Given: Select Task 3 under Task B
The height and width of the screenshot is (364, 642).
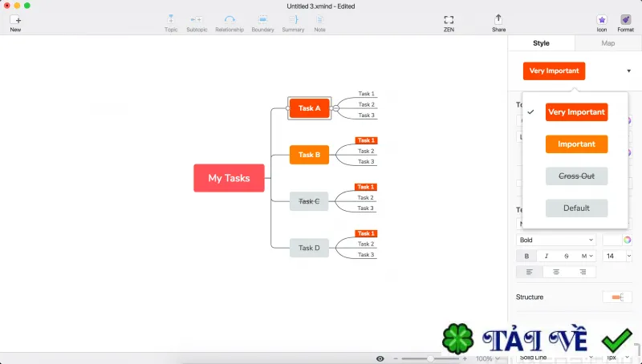Looking at the screenshot, I should point(366,161).
